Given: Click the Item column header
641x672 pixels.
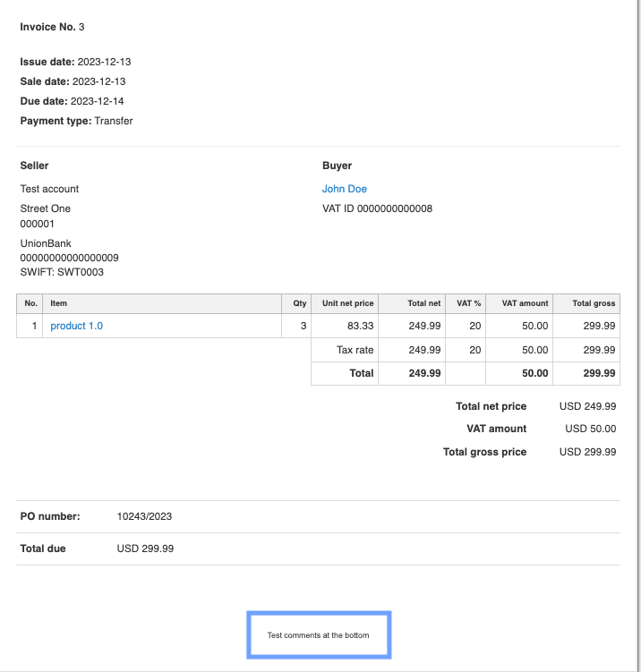Looking at the screenshot, I should [x=58, y=303].
